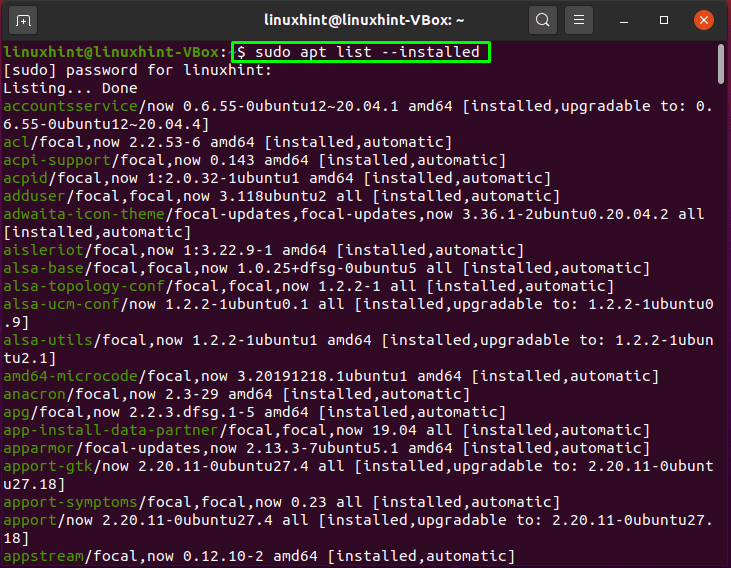
Task: Select the acpid package name
Action: 26,178
